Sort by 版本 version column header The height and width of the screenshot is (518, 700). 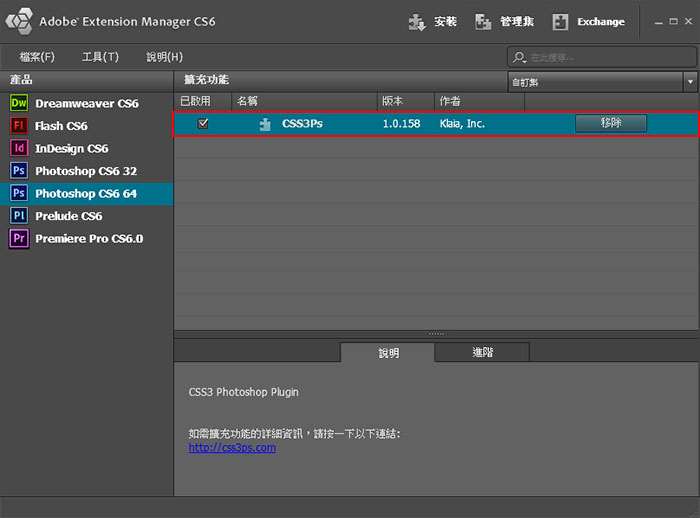tap(406, 101)
